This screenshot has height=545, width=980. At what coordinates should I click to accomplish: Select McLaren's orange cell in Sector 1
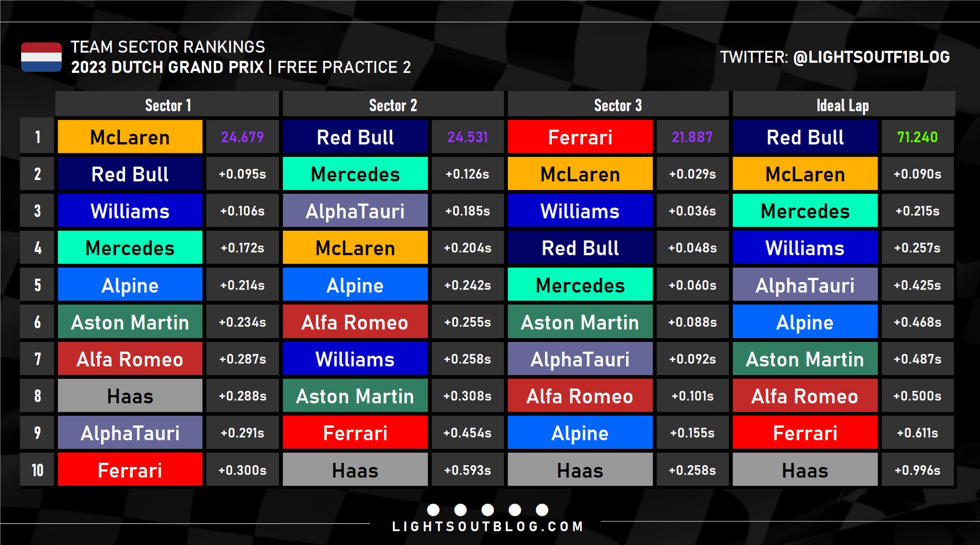coord(130,137)
